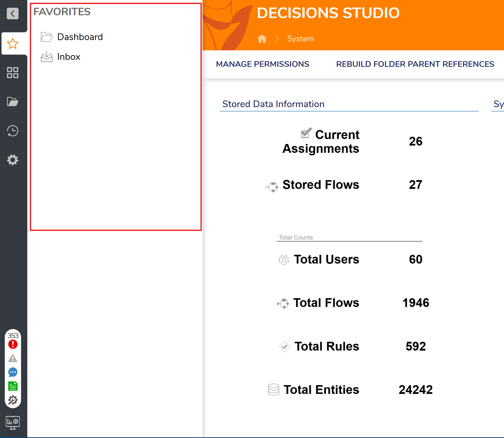Select Inbox in Favorites
Viewport: 504px width, 438px height.
coord(68,57)
